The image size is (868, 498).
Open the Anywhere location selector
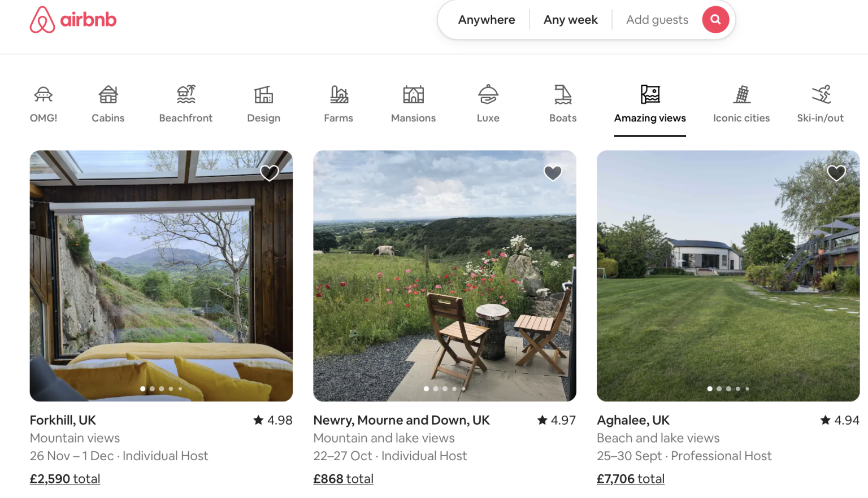click(x=487, y=20)
